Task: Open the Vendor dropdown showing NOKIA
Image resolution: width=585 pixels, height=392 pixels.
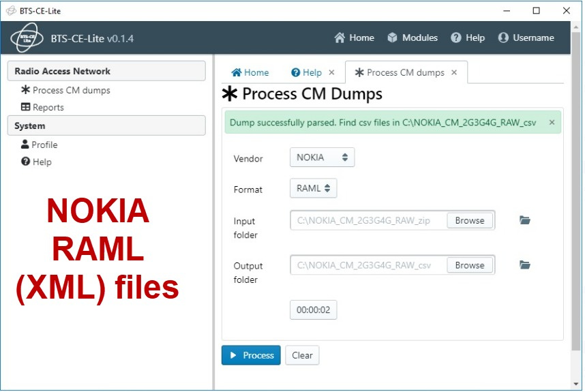Action: coord(322,157)
